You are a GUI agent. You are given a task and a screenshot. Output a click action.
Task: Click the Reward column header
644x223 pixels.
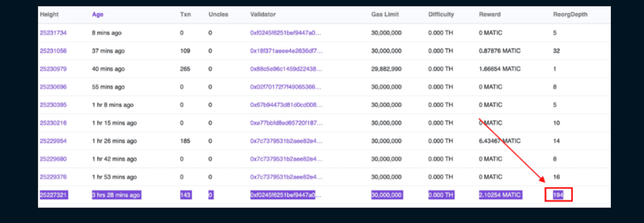coord(490,15)
